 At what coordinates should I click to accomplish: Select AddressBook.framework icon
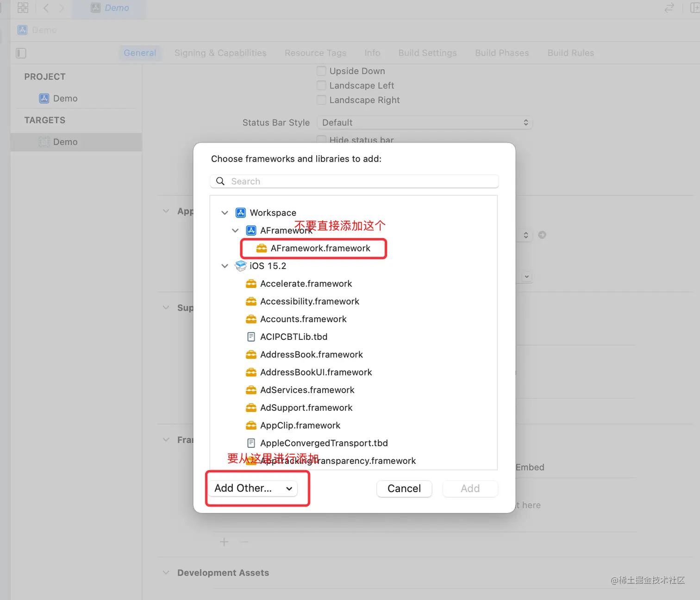(x=251, y=355)
